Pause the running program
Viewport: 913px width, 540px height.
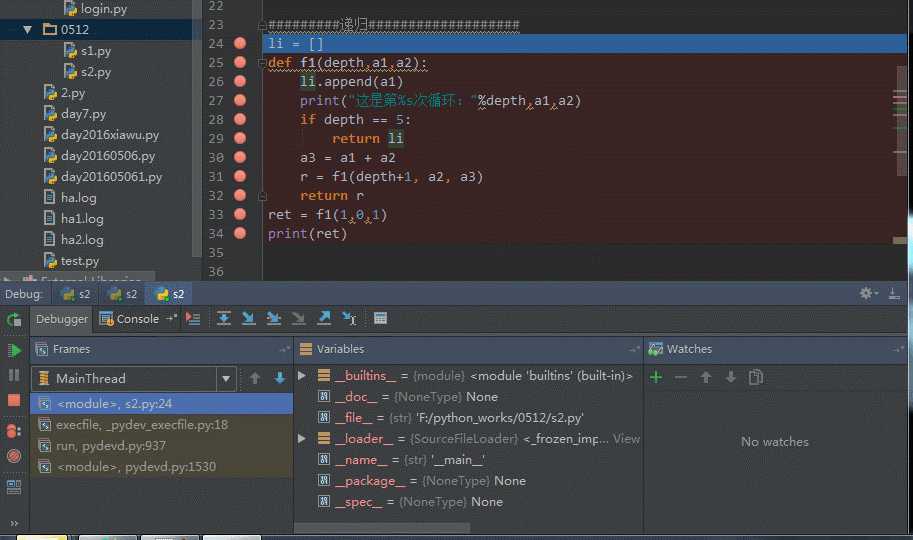tap(14, 375)
